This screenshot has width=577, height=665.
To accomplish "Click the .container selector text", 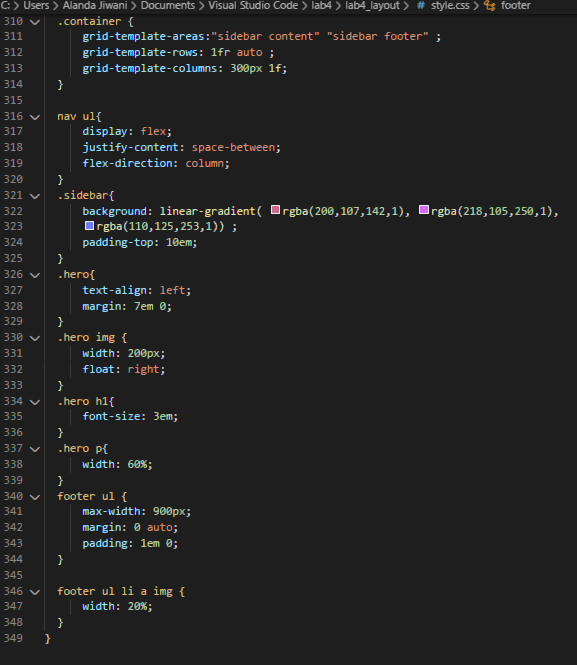I will click(89, 21).
